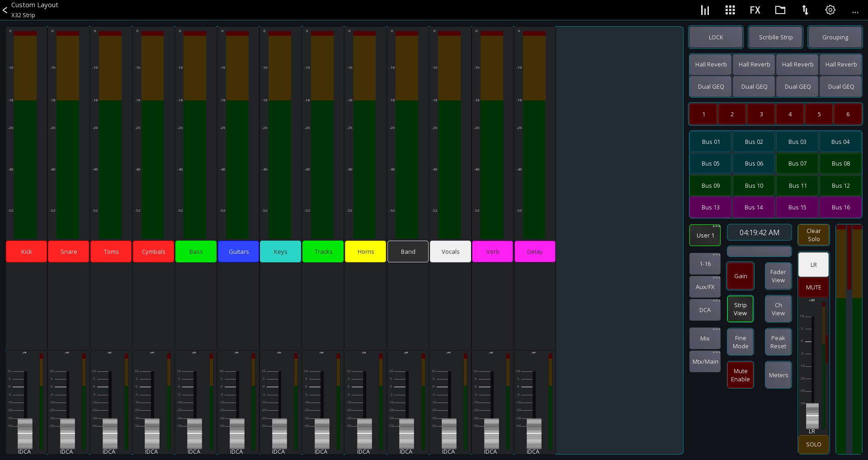The height and width of the screenshot is (460, 868).
Task: Select the Kick scribble strip
Action: 27,251
